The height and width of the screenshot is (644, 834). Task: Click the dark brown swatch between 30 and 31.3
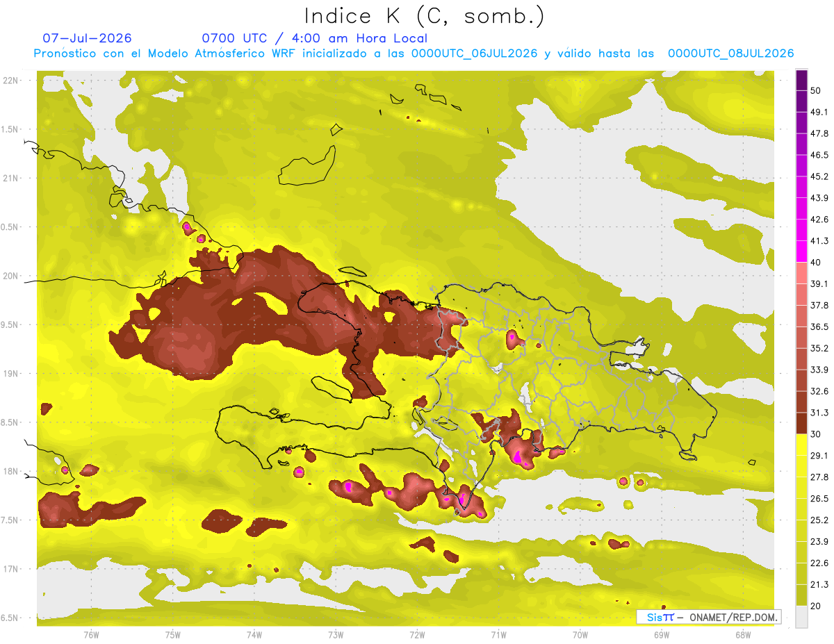[x=801, y=423]
